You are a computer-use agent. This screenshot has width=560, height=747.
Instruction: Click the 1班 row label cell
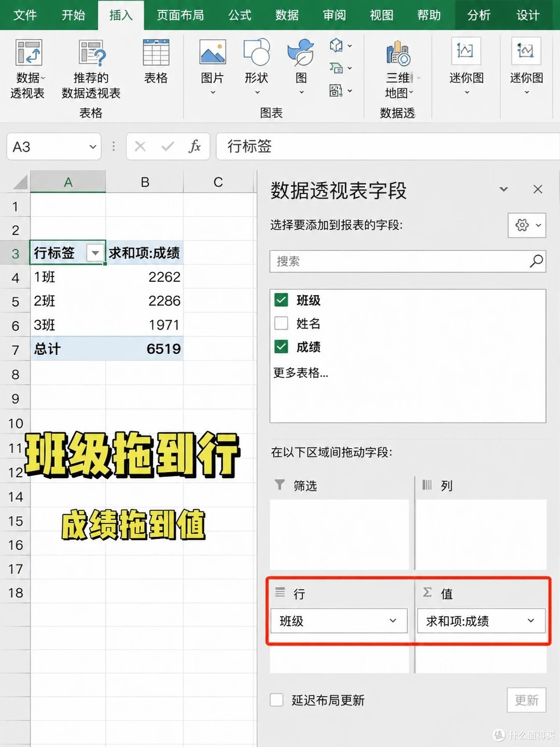coord(68,276)
